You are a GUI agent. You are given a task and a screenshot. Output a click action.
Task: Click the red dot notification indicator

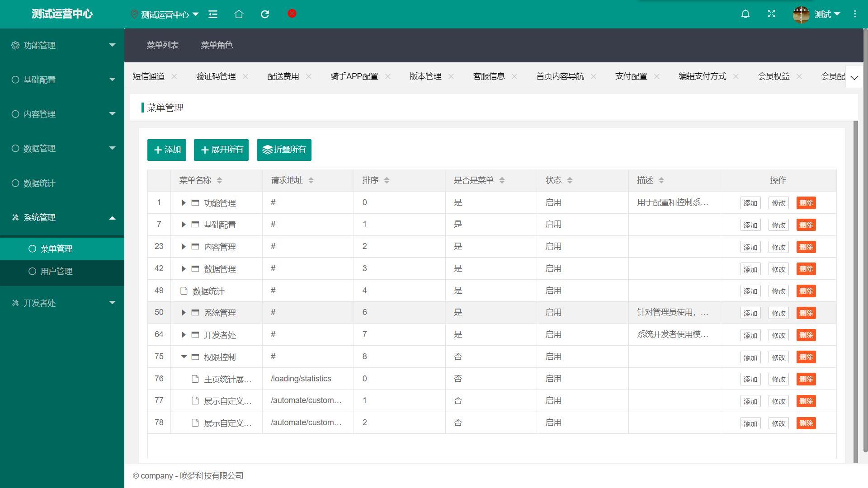click(292, 14)
